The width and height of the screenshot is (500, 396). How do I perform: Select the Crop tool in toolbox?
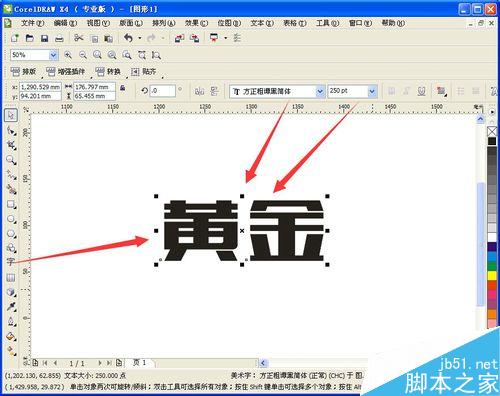coord(11,145)
